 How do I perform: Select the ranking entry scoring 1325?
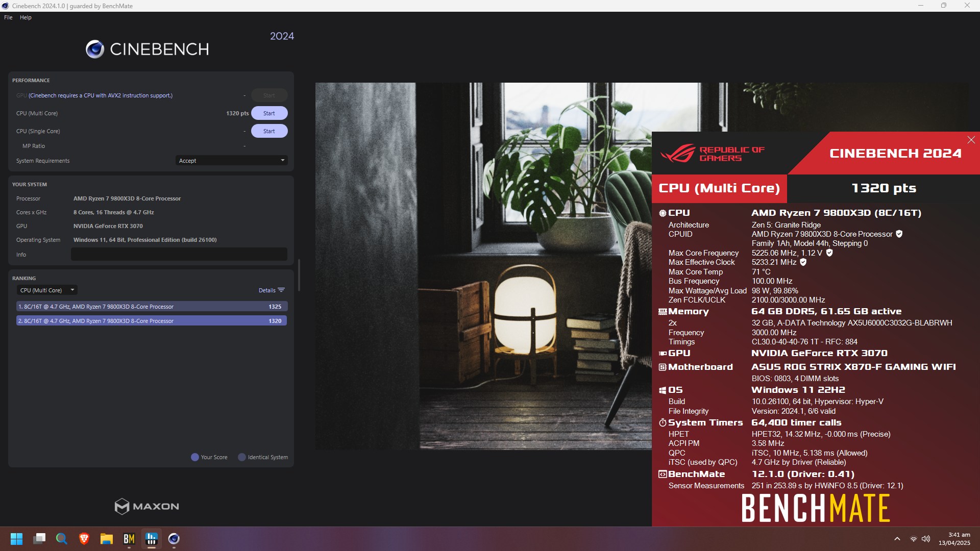pos(152,307)
